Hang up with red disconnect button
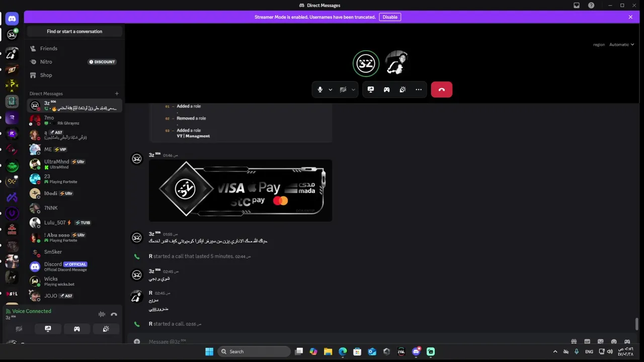This screenshot has width=644, height=362. (x=442, y=89)
